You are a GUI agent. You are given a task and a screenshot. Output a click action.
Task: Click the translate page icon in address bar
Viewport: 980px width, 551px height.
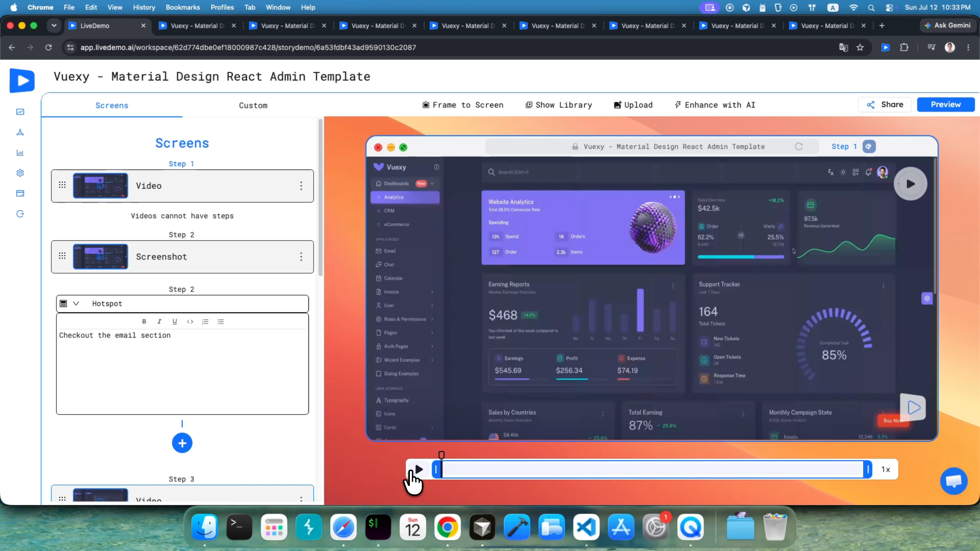coord(843,47)
